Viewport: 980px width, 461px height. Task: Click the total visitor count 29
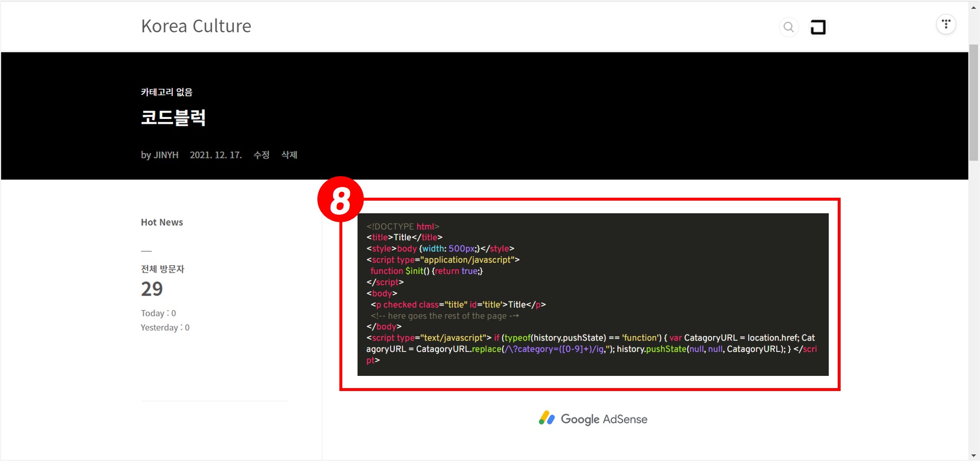pos(152,289)
